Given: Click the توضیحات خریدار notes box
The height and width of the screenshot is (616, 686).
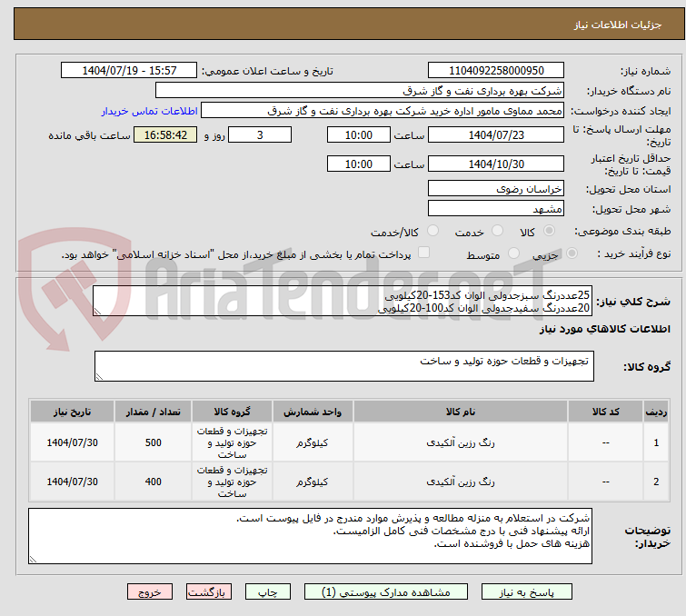Looking at the screenshot, I should 310,536.
